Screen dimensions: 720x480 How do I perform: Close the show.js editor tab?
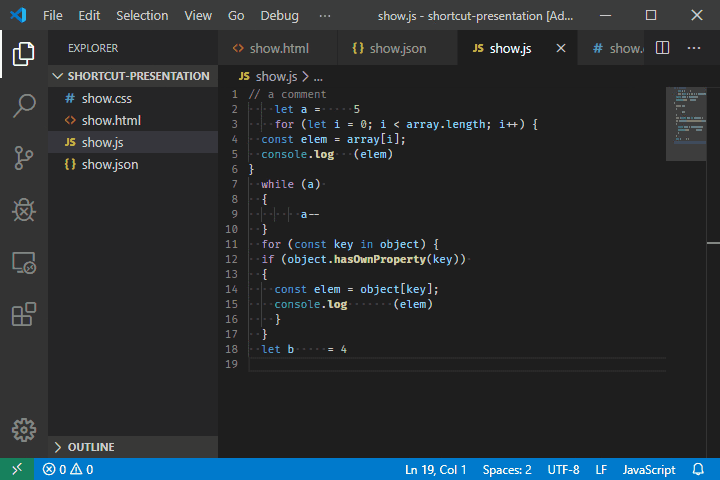point(561,48)
